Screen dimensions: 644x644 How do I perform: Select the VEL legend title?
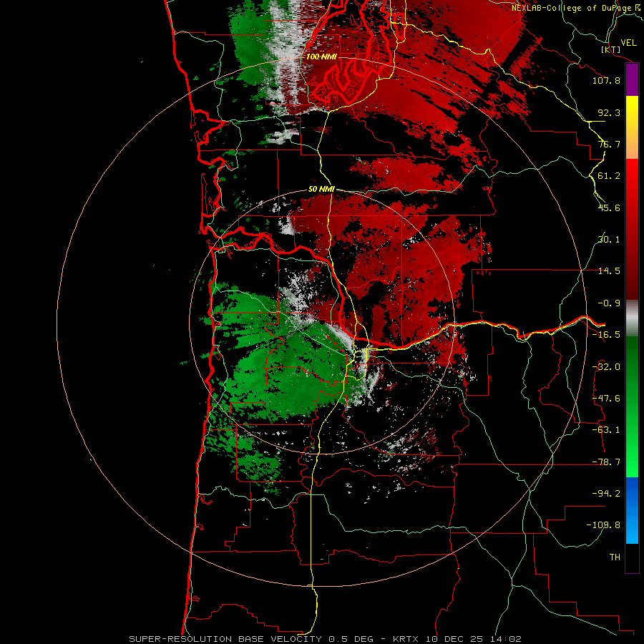[x=629, y=43]
